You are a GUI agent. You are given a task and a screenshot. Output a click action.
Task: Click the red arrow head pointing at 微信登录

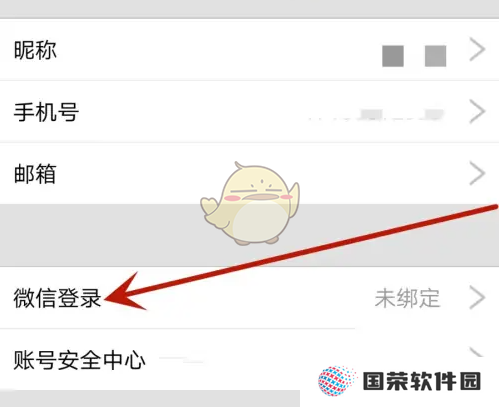(x=125, y=293)
